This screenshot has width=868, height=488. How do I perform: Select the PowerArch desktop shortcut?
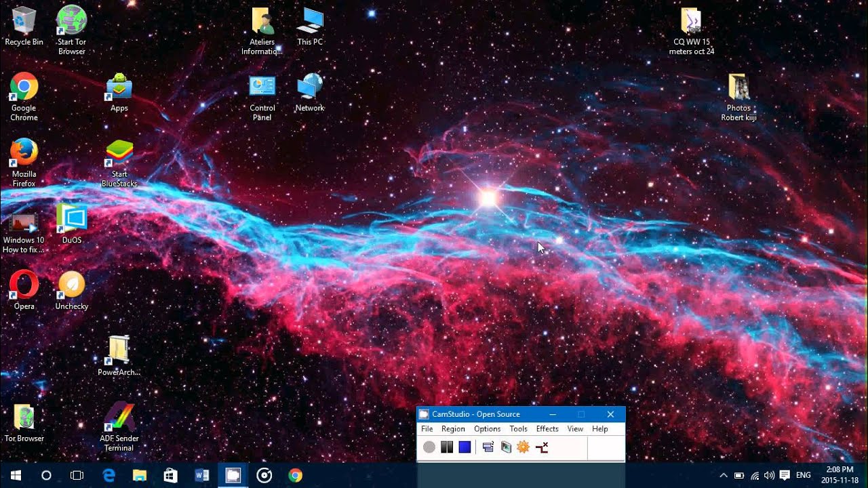119,357
